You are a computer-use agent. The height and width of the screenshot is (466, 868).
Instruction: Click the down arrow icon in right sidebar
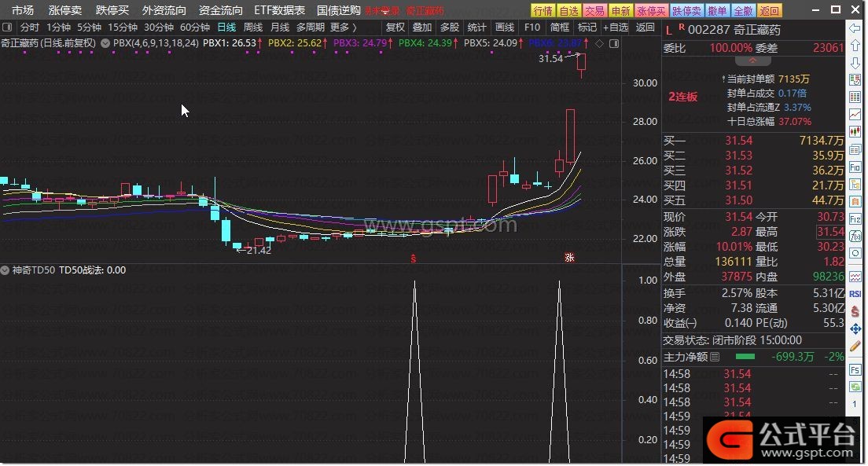pos(855,63)
